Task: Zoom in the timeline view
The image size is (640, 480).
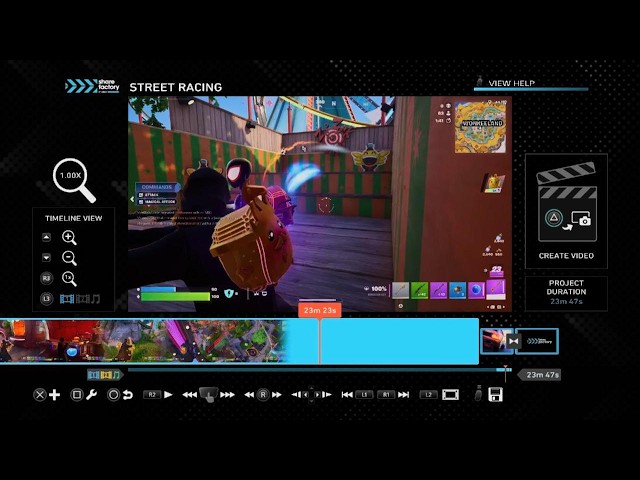Action: [69, 237]
